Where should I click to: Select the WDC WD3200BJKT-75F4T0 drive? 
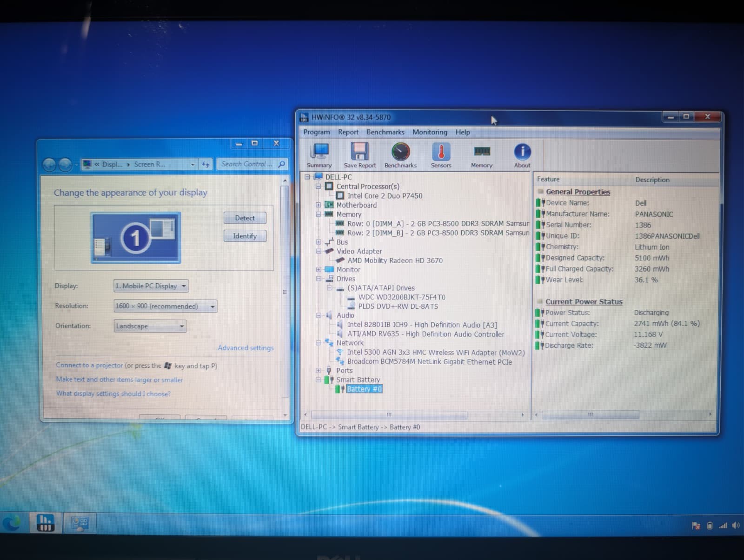402,297
